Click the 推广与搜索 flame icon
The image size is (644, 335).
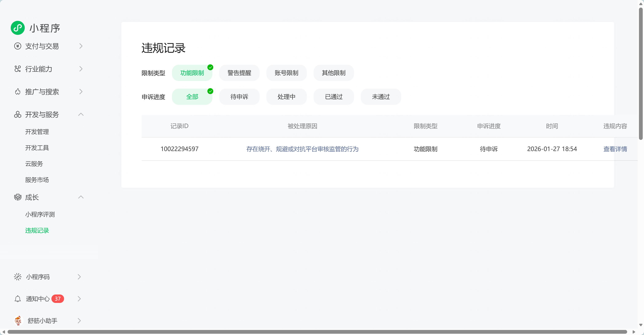[17, 92]
